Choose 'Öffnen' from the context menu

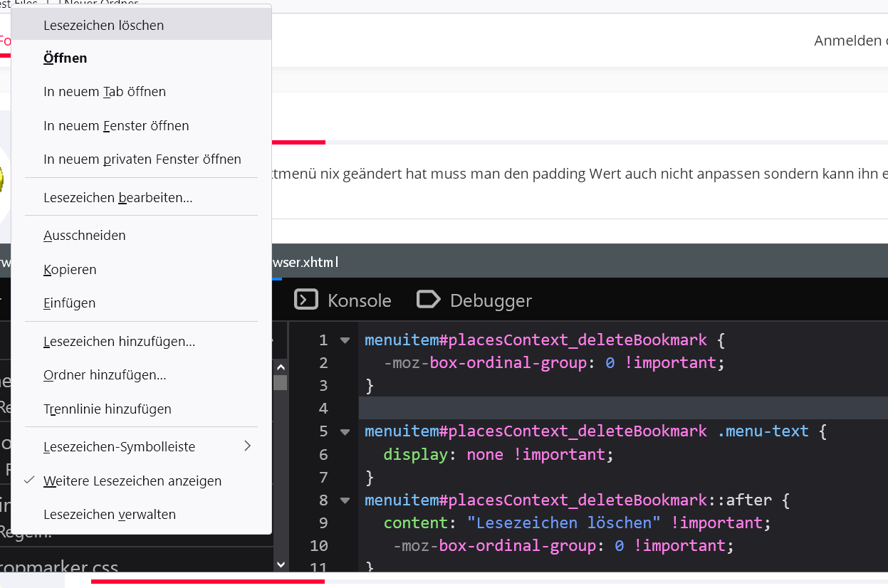click(x=66, y=58)
